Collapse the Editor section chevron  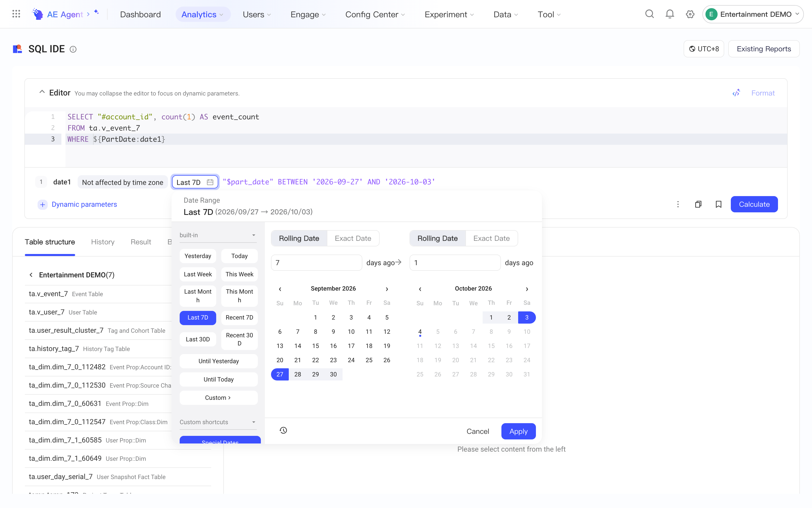pyautogui.click(x=42, y=92)
